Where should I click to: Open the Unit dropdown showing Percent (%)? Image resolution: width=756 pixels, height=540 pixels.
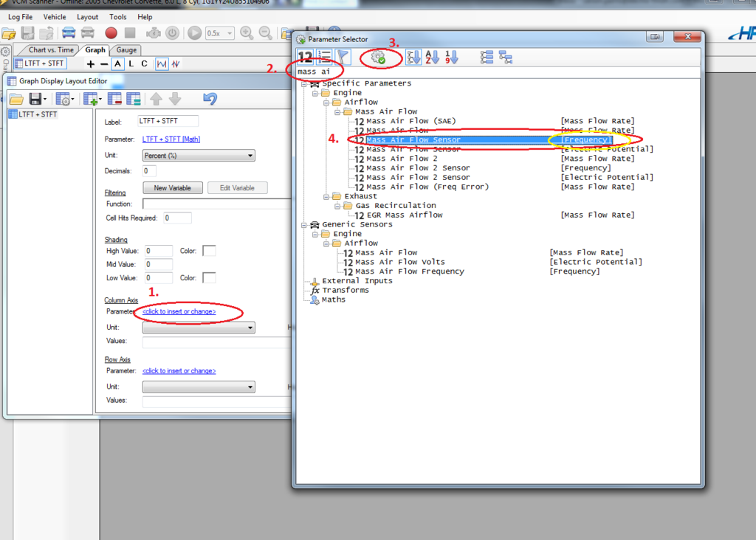tap(252, 155)
